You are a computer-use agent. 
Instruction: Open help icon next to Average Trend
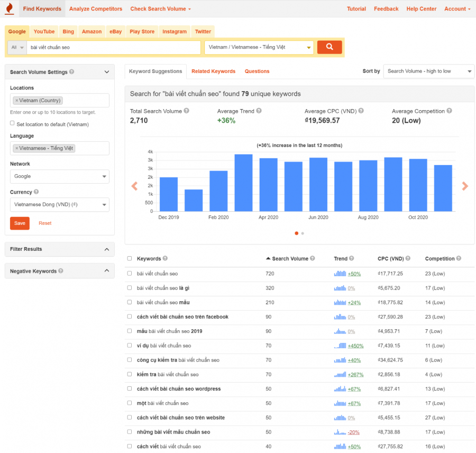point(259,111)
